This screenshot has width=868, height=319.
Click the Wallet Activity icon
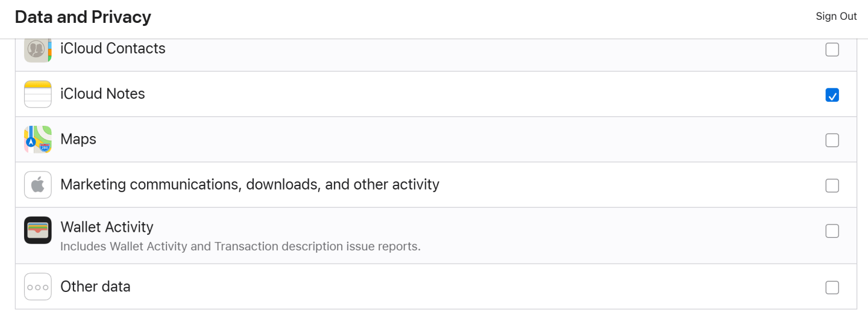pyautogui.click(x=37, y=231)
